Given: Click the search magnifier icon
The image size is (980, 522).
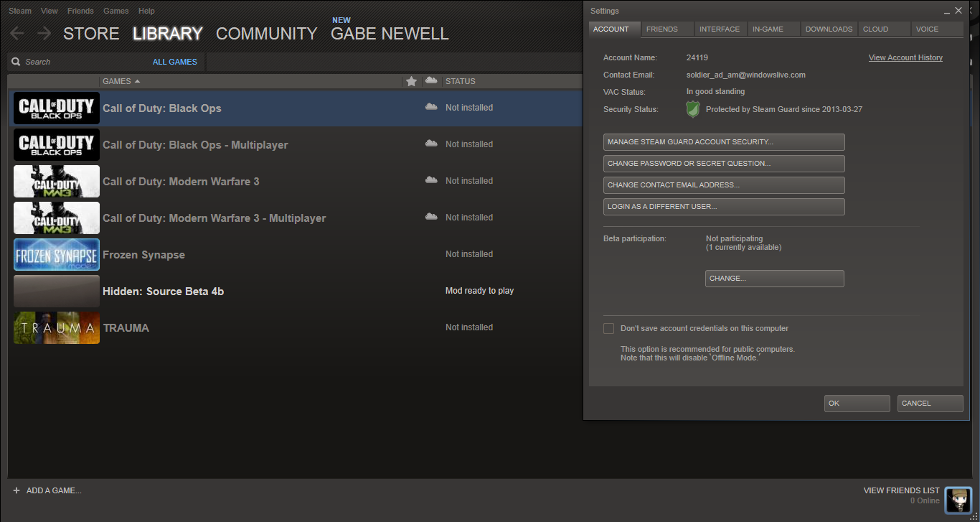Looking at the screenshot, I should (16, 62).
